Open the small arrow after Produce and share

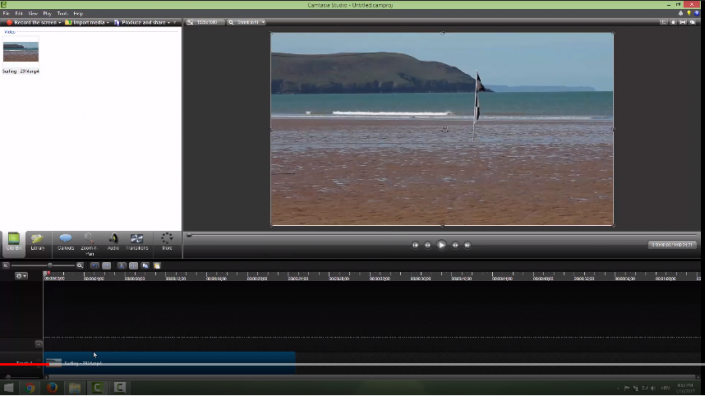point(175,22)
